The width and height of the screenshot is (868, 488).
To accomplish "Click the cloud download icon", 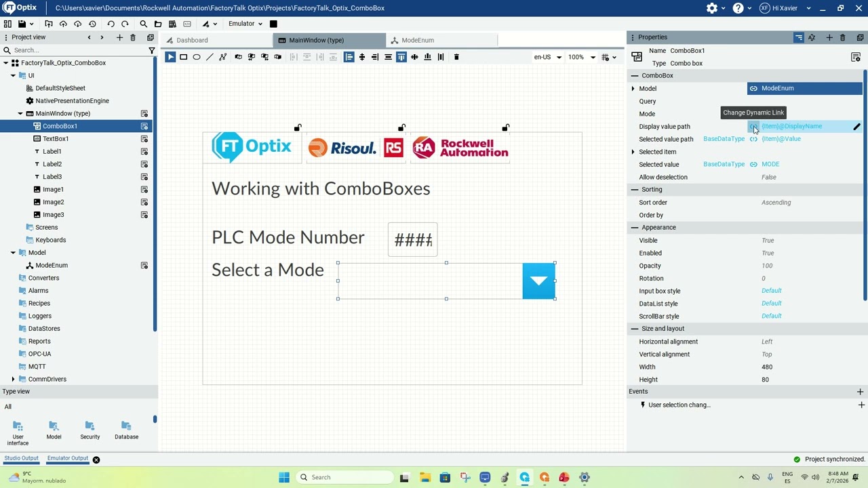I will pyautogui.click(x=77, y=24).
